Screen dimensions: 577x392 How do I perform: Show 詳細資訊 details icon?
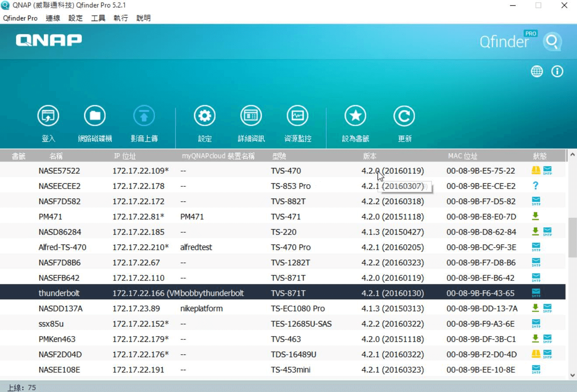coord(251,116)
